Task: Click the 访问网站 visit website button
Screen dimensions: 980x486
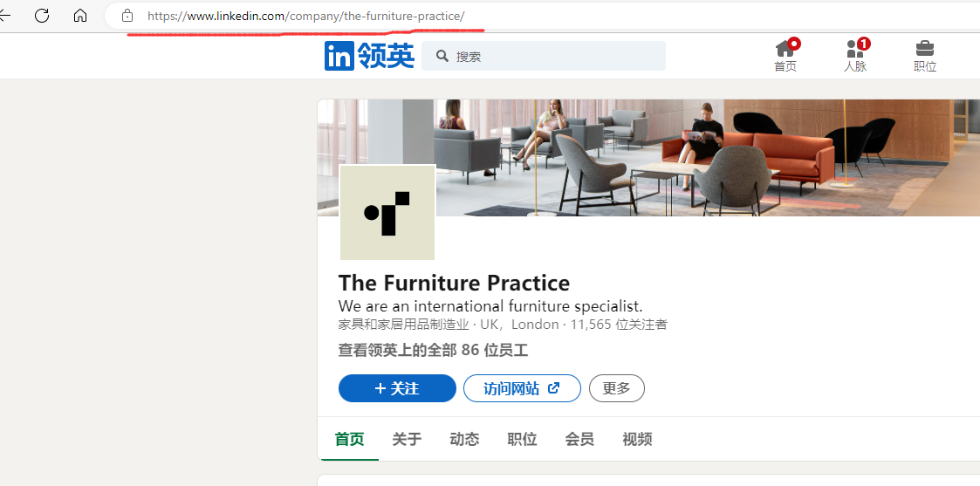Action: (x=522, y=388)
